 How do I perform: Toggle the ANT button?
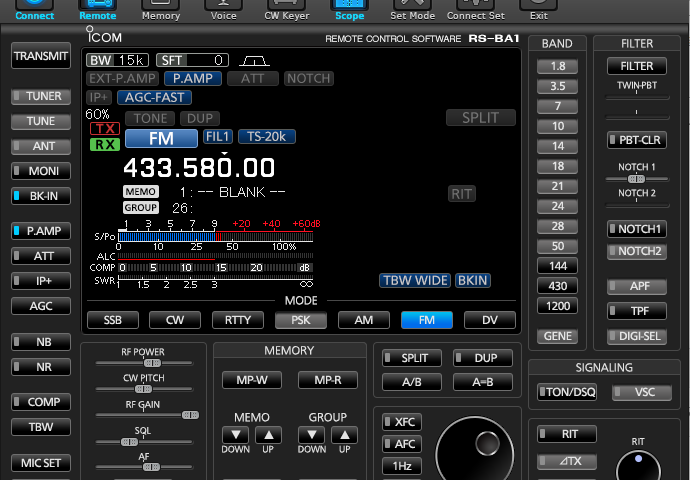(x=41, y=146)
